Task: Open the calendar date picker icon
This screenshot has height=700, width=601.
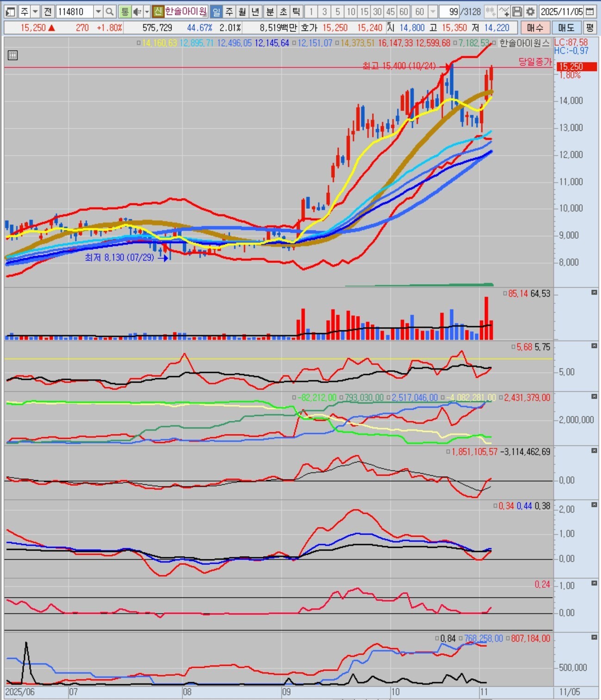Action: [x=590, y=12]
